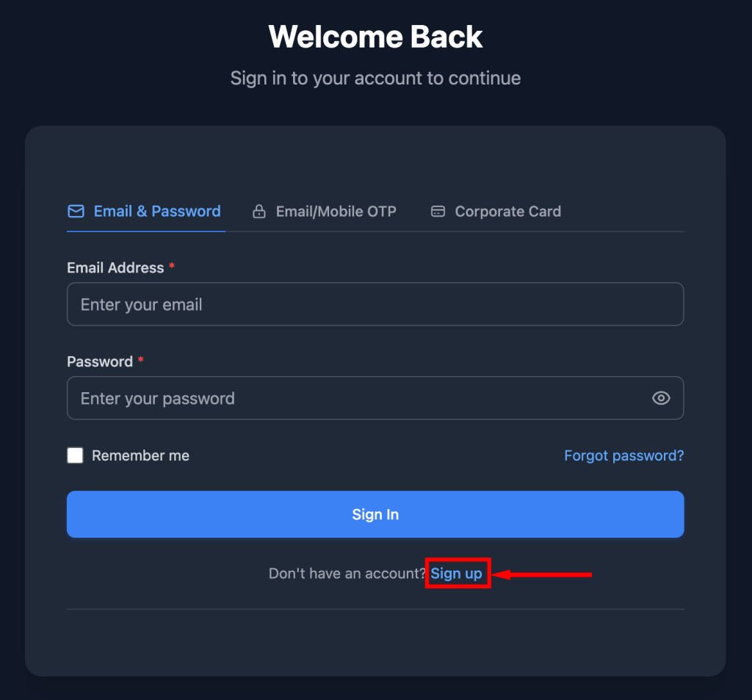Click the "Sign in to your account" subtitle
The image size is (752, 700).
click(x=375, y=78)
